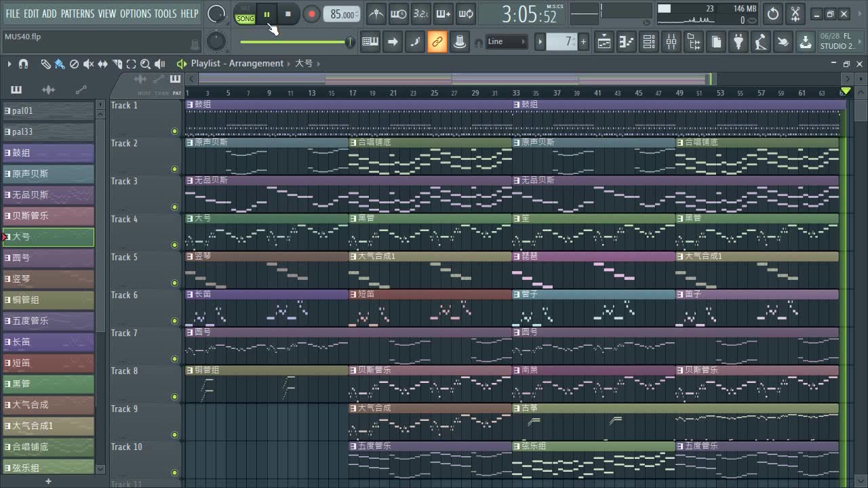The width and height of the screenshot is (868, 488).
Task: Select the Slip tool
Action: pos(102,64)
